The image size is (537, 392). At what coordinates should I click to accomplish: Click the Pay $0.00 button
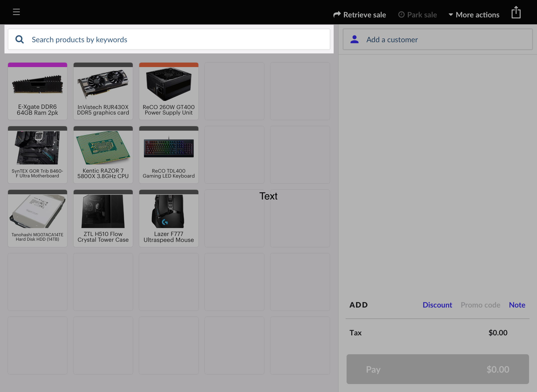coord(438,369)
